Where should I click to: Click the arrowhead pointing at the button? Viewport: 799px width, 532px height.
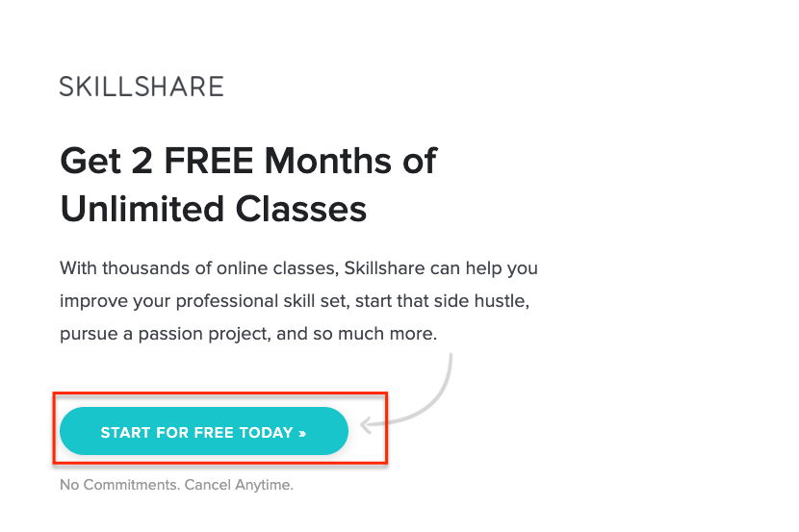coord(367,424)
